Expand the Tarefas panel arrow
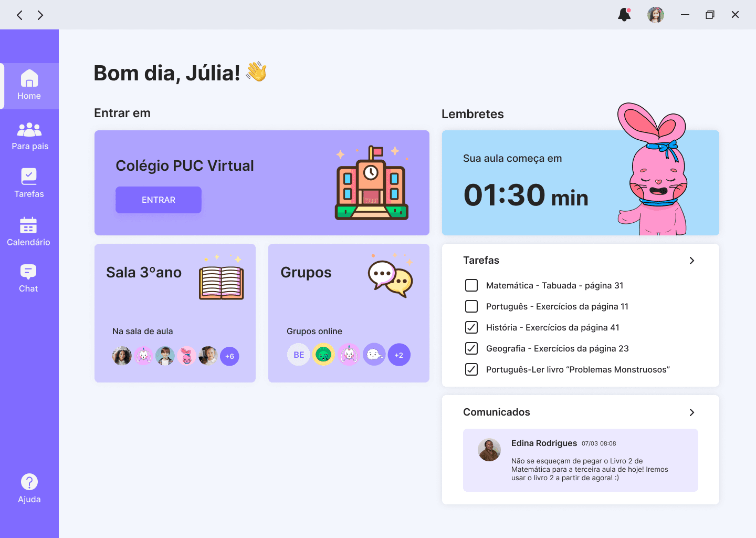Viewport: 756px width, 538px height. point(691,261)
